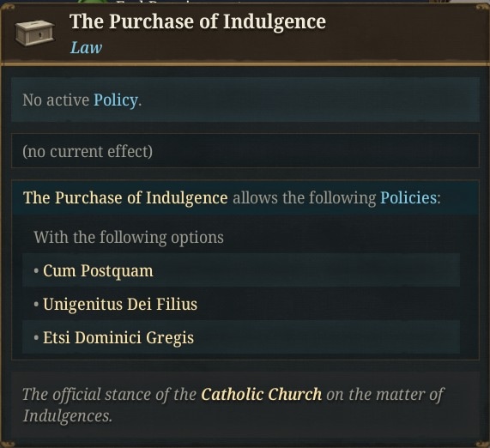Image resolution: width=490 pixels, height=448 pixels.
Task: Click the bullet before Cum Postquam
Action: point(36,270)
